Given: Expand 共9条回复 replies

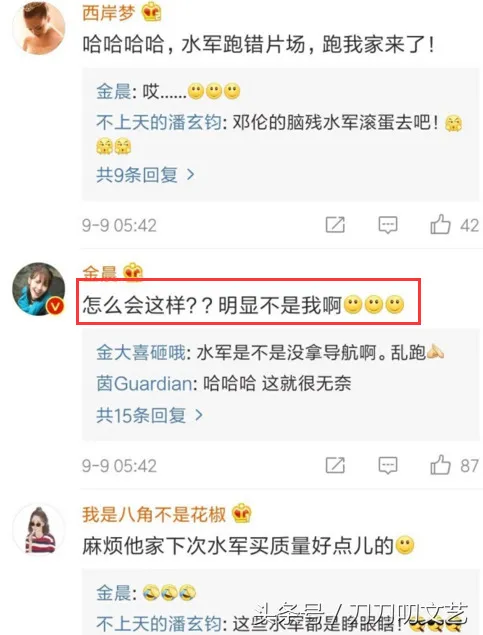Looking at the screenshot, I should (x=145, y=175).
